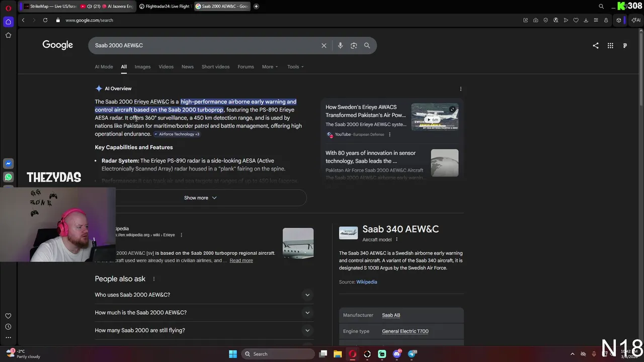Open the downloads icon in the toolbar
The image size is (644, 362).
pos(586,20)
